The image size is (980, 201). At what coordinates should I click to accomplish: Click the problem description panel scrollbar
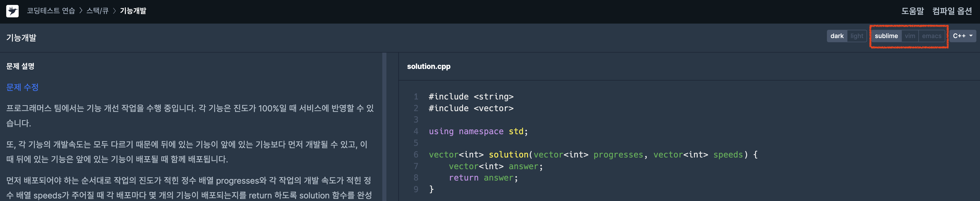tap(384, 126)
